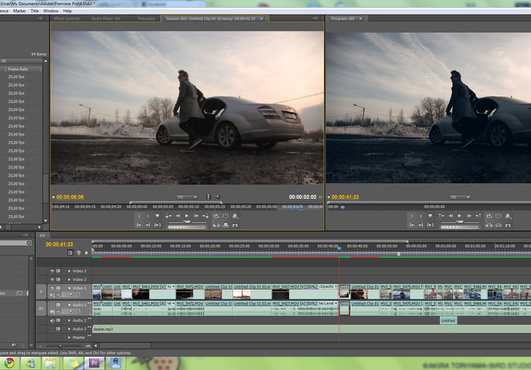Set Out point in Source monitor
This screenshot has width=531, height=370.
pyautogui.click(x=148, y=216)
